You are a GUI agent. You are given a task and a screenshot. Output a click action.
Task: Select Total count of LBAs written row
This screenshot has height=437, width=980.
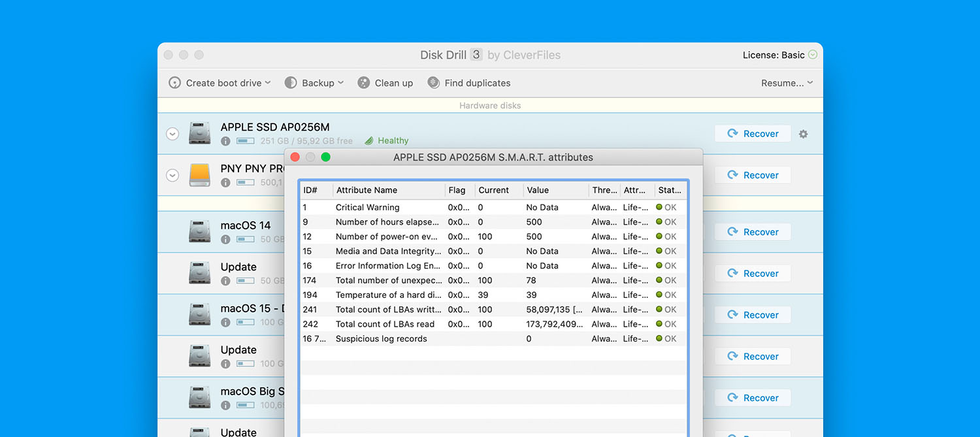coord(493,310)
